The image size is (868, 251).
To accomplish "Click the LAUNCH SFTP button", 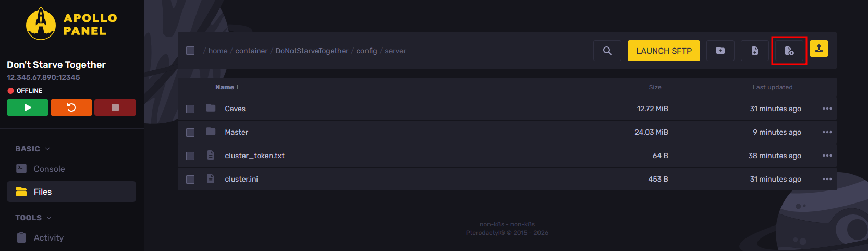I will pos(664,51).
